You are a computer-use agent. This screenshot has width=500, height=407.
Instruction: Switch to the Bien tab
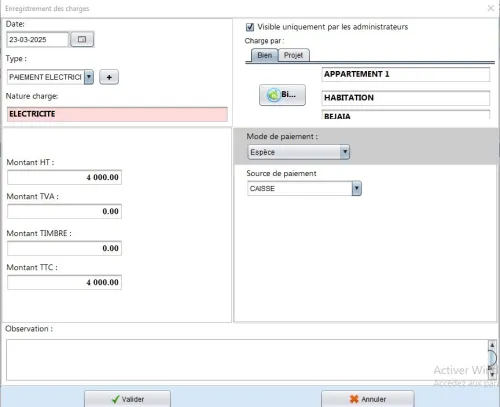pos(264,55)
